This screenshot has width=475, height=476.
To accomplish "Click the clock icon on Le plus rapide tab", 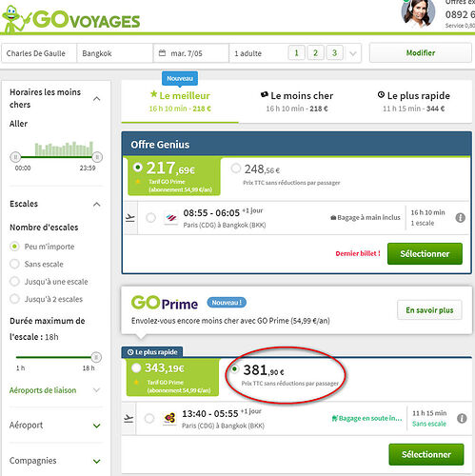I will coord(381,94).
